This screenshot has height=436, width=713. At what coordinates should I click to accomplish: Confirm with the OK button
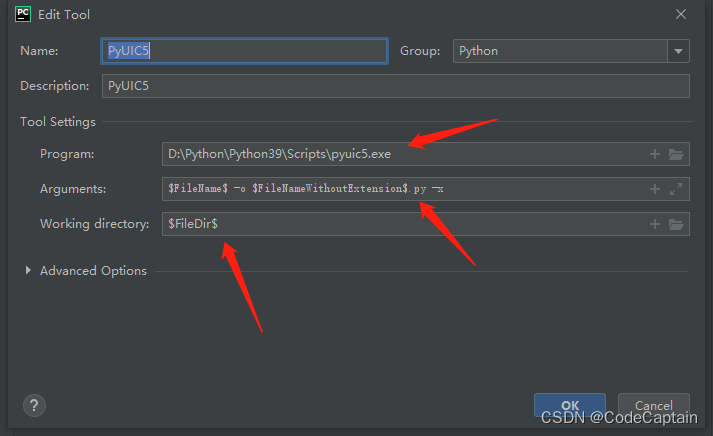(570, 405)
